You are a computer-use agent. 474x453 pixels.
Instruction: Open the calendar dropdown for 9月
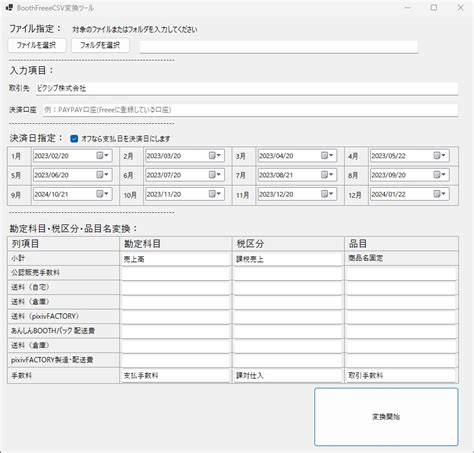click(102, 194)
